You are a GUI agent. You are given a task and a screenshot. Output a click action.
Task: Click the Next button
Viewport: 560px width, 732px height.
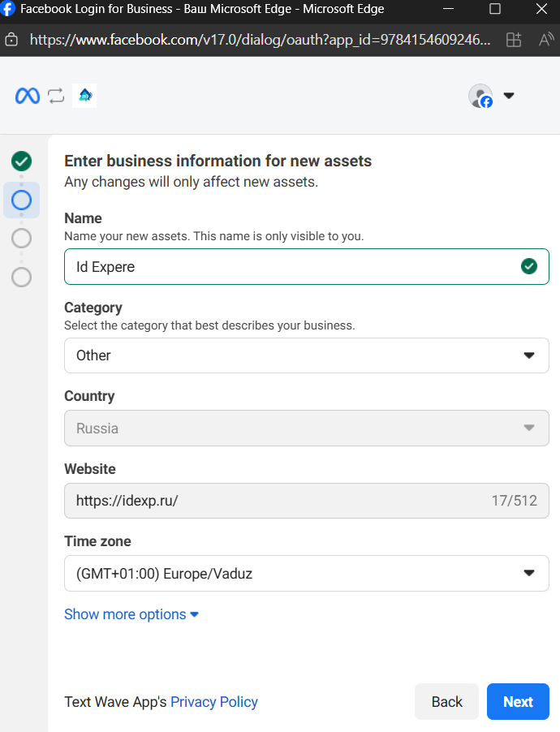(518, 702)
